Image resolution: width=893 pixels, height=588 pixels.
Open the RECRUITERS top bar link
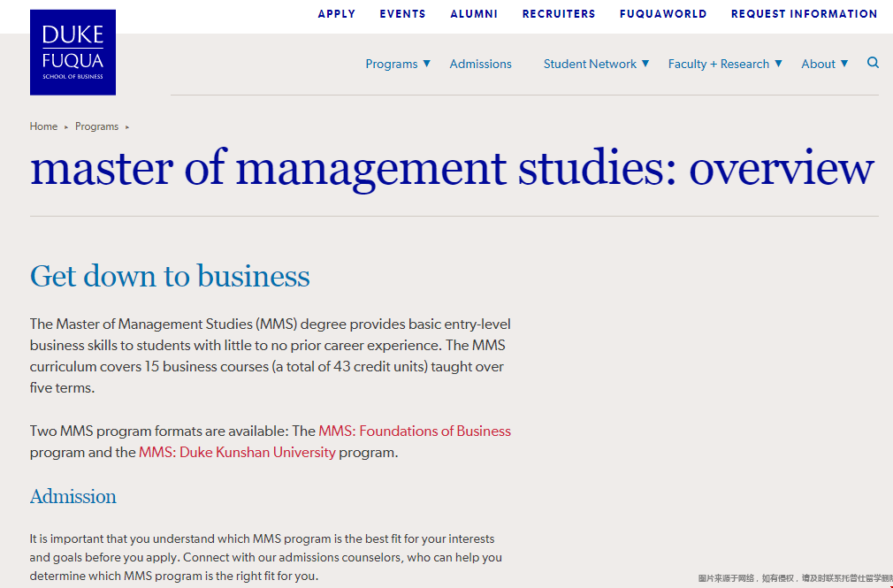(x=559, y=13)
